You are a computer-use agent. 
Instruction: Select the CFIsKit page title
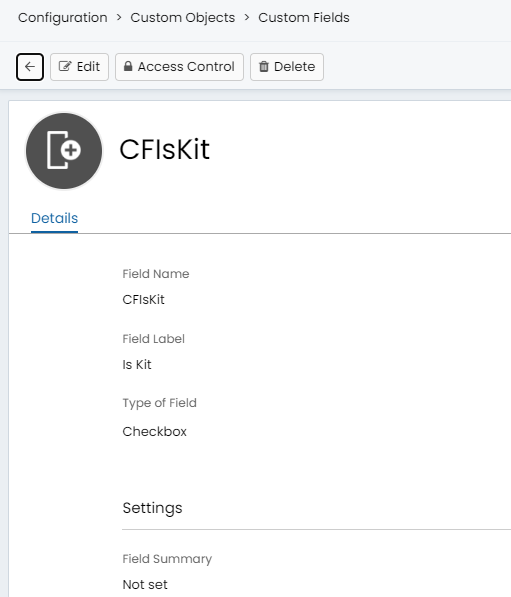click(164, 149)
